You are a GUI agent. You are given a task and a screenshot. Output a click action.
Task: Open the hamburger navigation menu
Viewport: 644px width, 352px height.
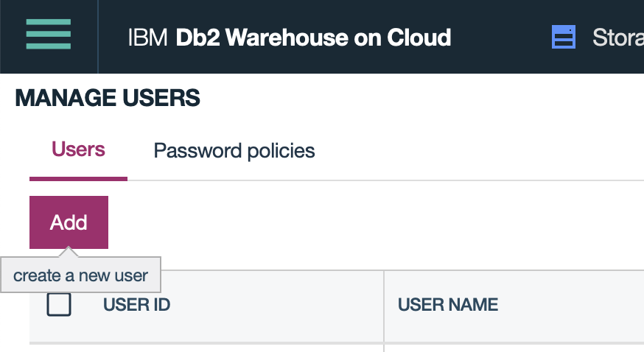tap(48, 34)
